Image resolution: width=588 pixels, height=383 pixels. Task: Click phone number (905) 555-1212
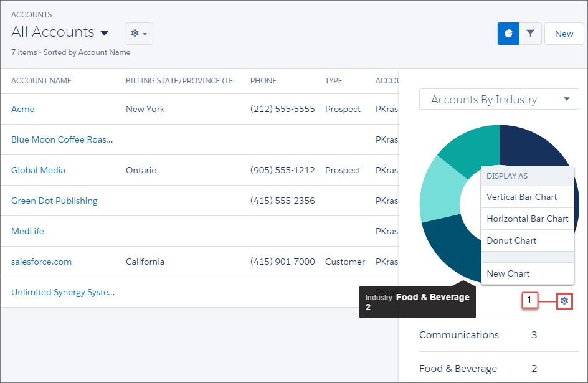coord(282,170)
